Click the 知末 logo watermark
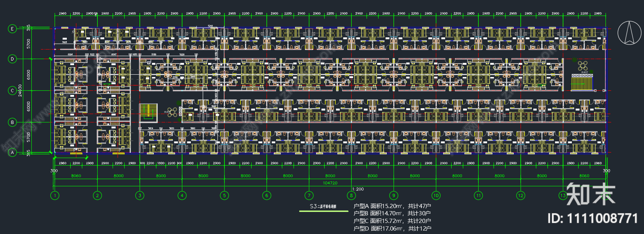Viewport: 644px width, 234px height. pos(590,194)
